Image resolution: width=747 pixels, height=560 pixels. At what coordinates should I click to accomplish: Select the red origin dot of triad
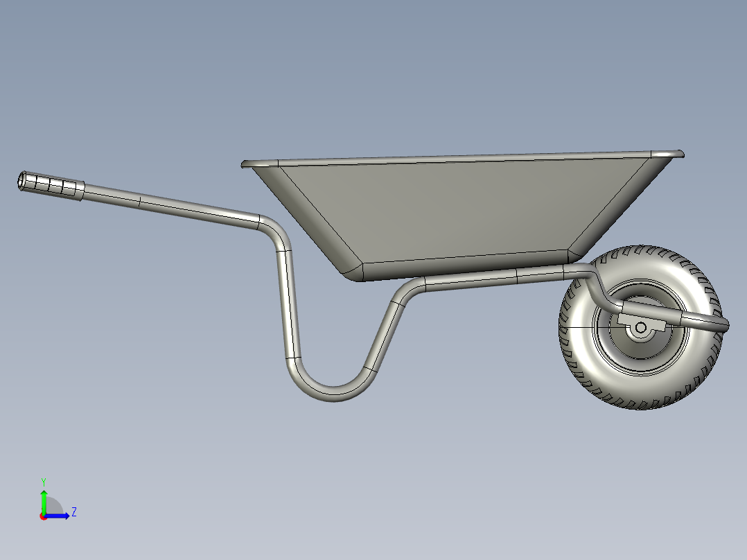[43, 516]
